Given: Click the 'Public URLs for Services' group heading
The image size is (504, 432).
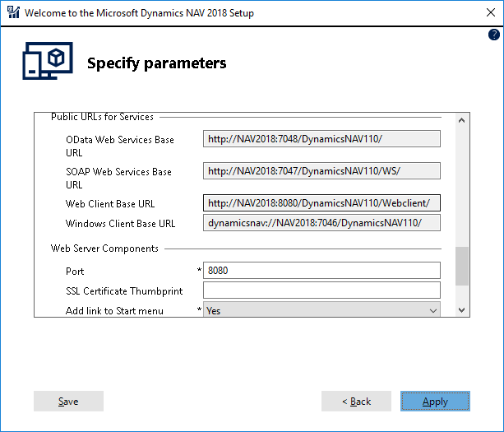Looking at the screenshot, I should [x=102, y=117].
